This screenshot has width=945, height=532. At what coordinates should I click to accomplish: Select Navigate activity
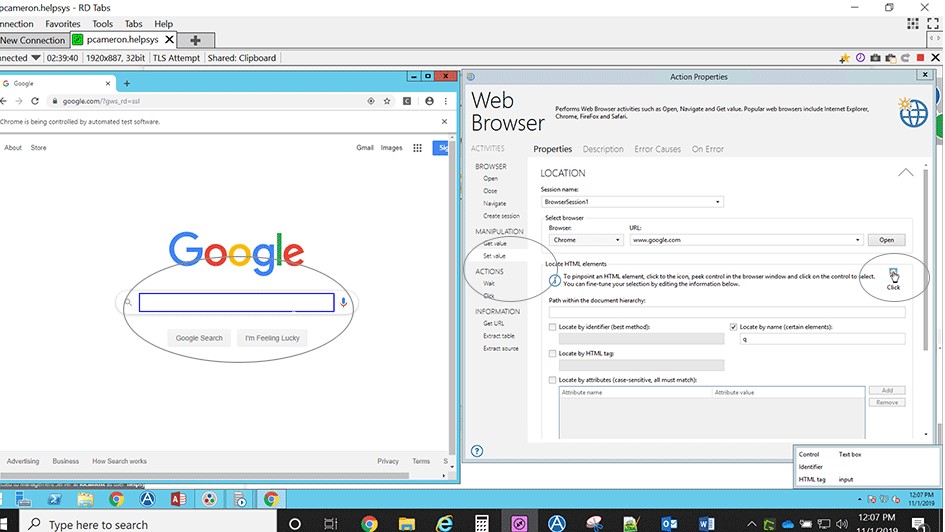point(494,204)
